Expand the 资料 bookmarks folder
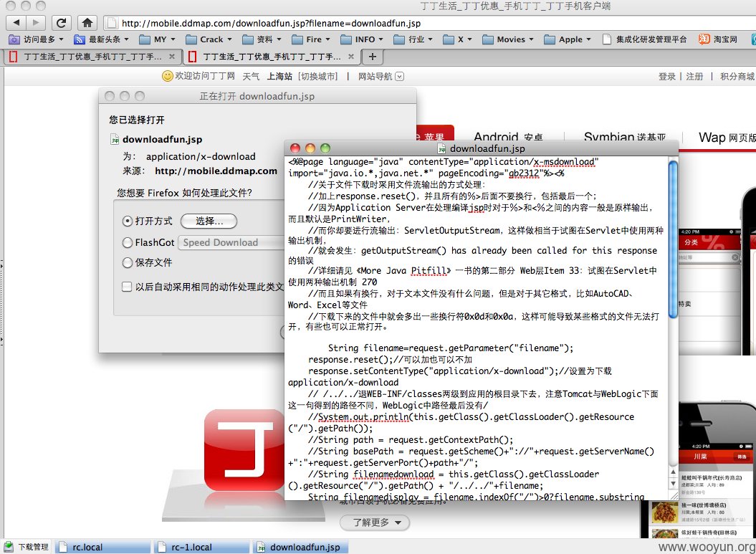Image resolution: width=756 pixels, height=554 pixels. point(262,39)
